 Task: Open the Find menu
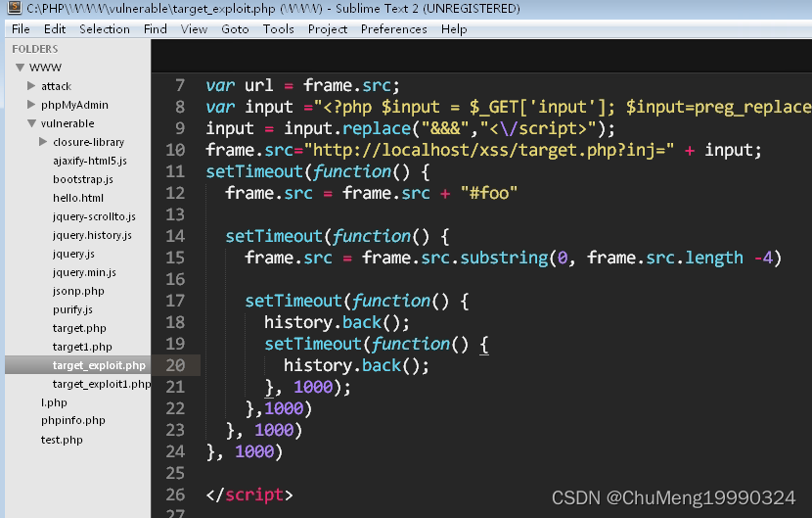(x=156, y=29)
